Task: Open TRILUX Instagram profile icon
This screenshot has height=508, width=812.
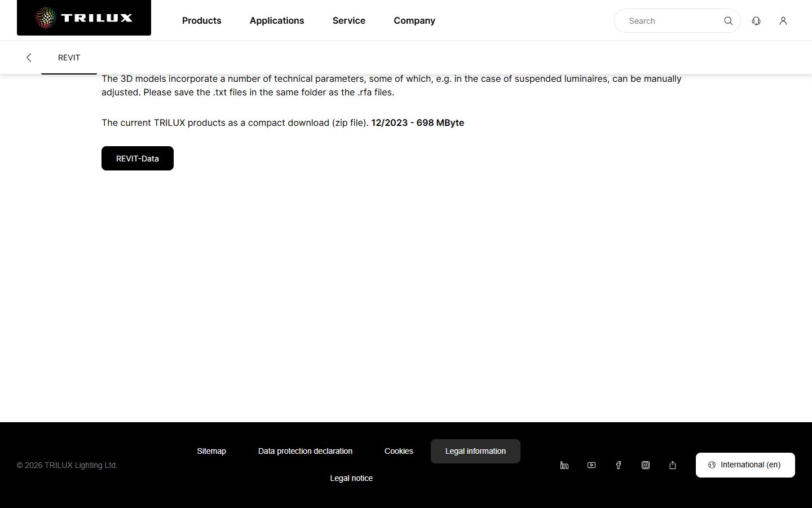Action: (646, 465)
